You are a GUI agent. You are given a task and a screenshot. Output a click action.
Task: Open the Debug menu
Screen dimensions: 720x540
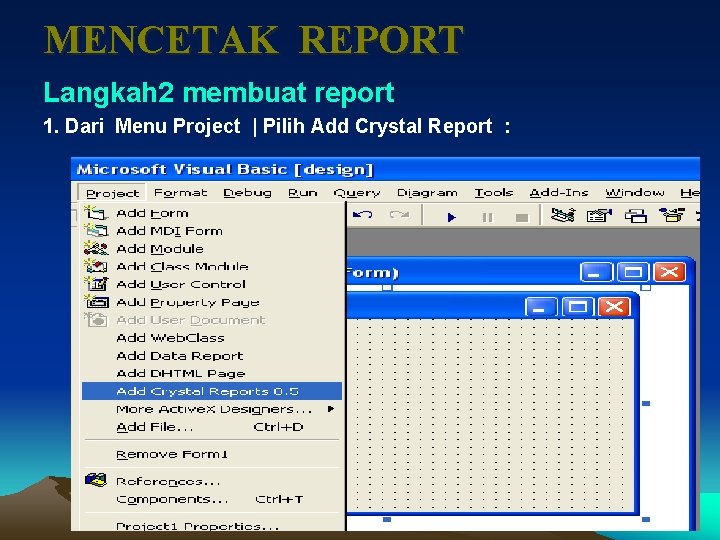248,193
